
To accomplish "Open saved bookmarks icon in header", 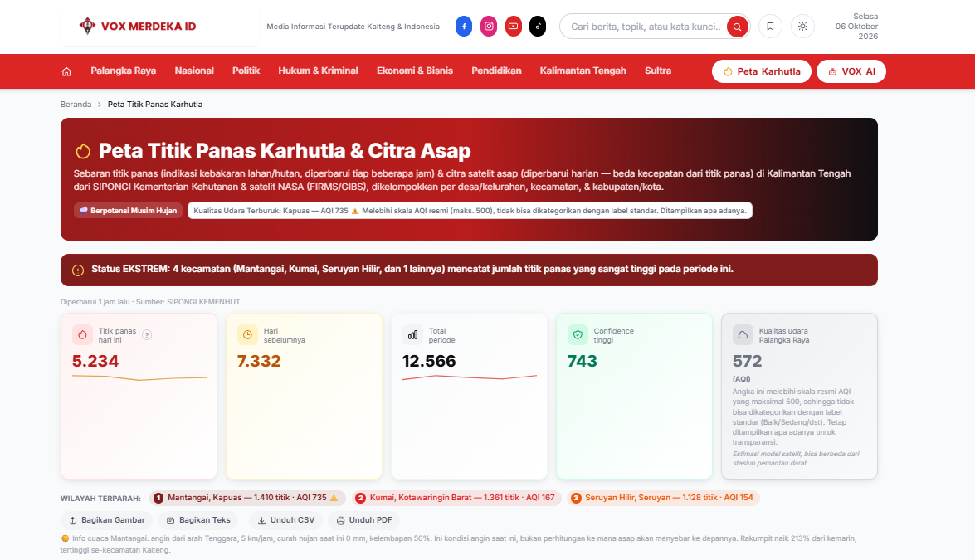I will [x=770, y=26].
